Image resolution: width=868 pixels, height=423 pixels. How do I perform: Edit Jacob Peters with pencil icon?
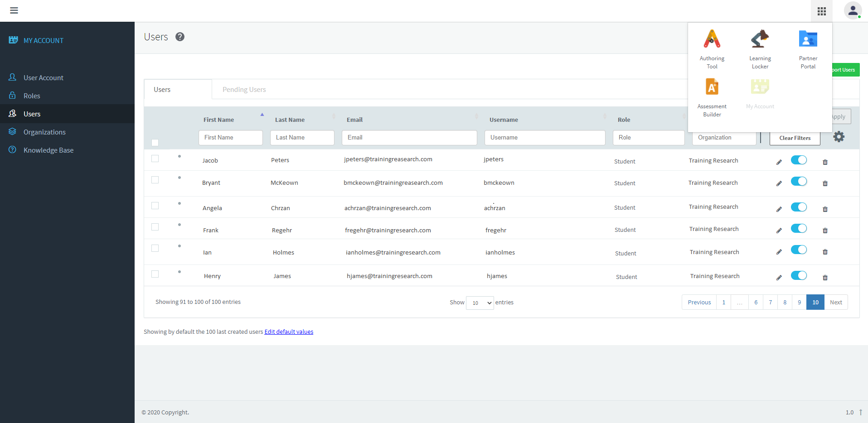[x=779, y=162]
